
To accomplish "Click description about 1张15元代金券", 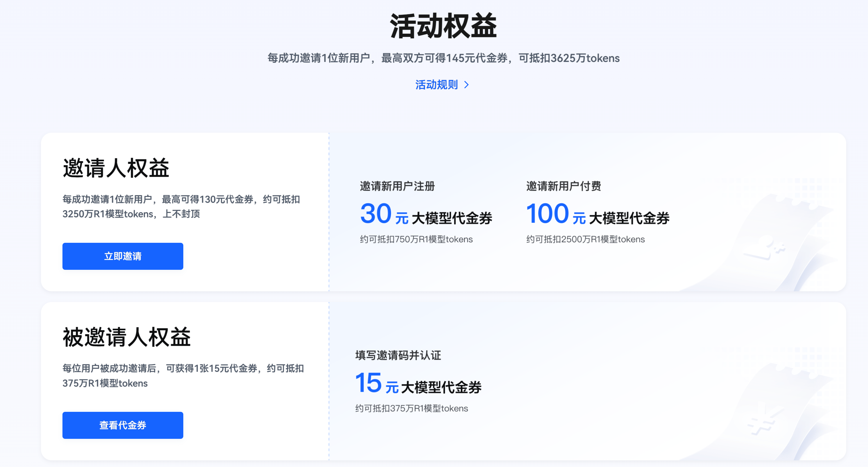I will point(183,376).
